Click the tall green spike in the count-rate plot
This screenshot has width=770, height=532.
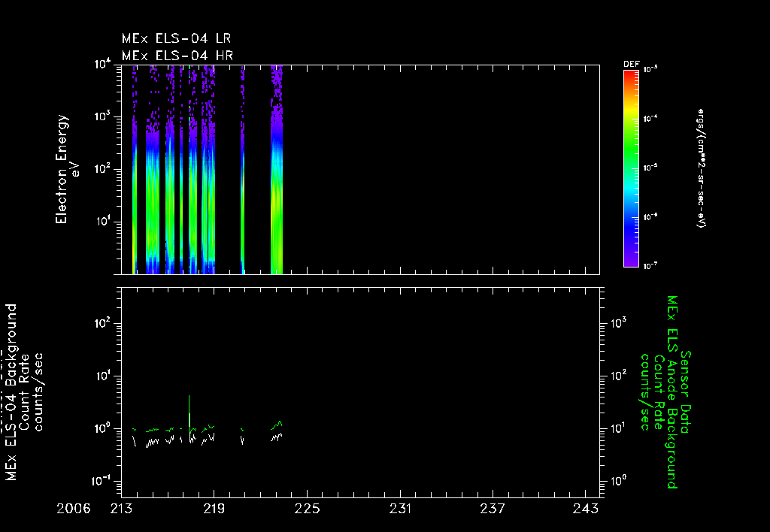(x=189, y=413)
